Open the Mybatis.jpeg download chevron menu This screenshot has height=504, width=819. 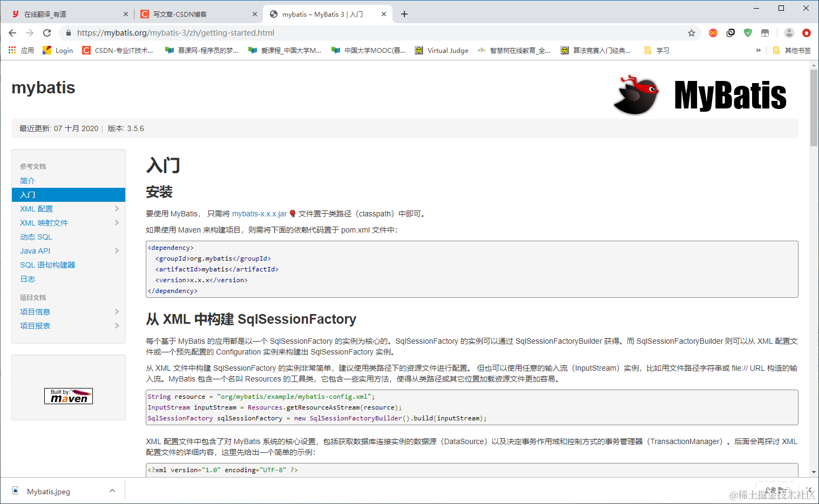pyautogui.click(x=112, y=491)
